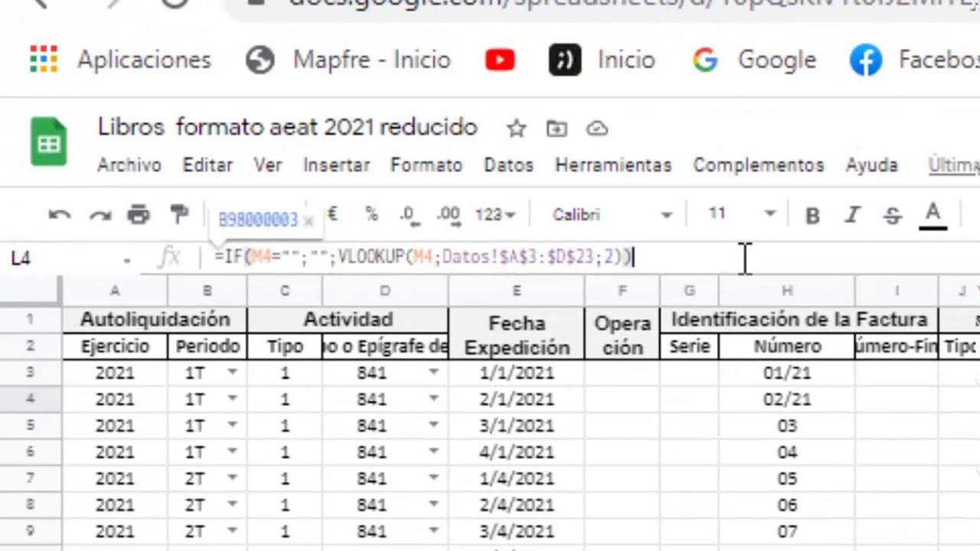The image size is (980, 551).
Task: Click the move to folder icon
Action: 557,129
